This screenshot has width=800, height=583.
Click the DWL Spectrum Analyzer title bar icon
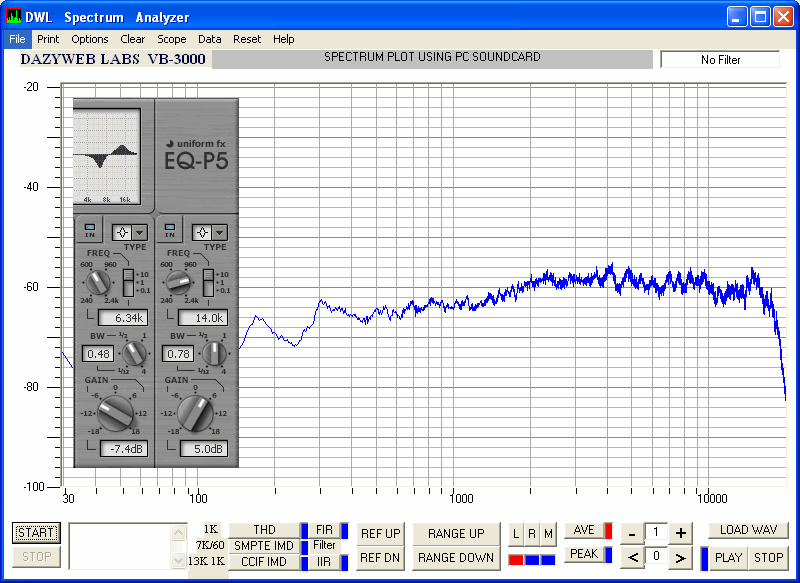pos(14,16)
